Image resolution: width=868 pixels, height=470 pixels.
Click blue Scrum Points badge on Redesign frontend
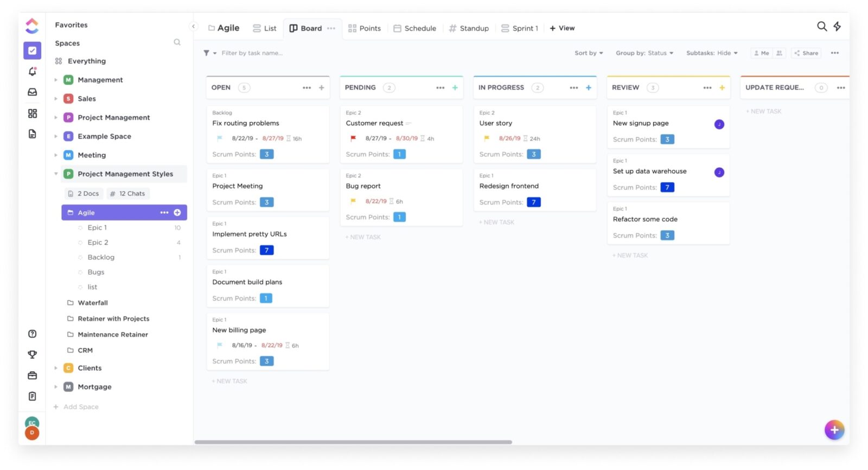(533, 202)
